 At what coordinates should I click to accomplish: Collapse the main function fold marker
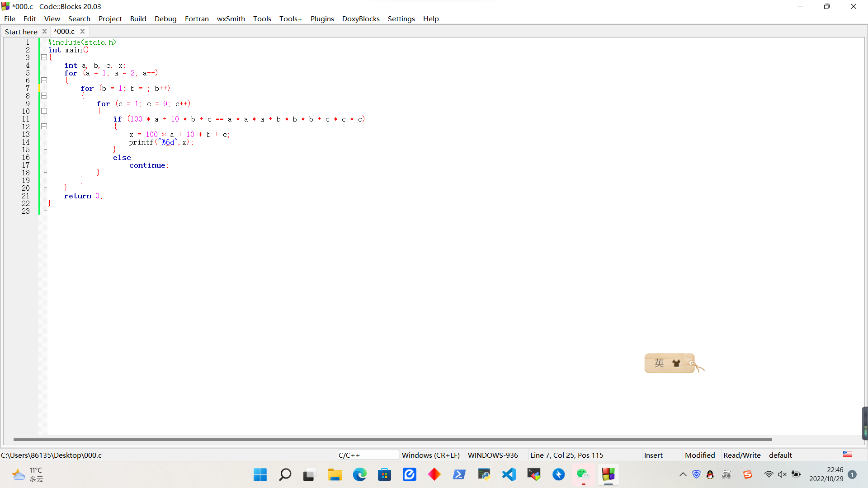tap(44, 57)
